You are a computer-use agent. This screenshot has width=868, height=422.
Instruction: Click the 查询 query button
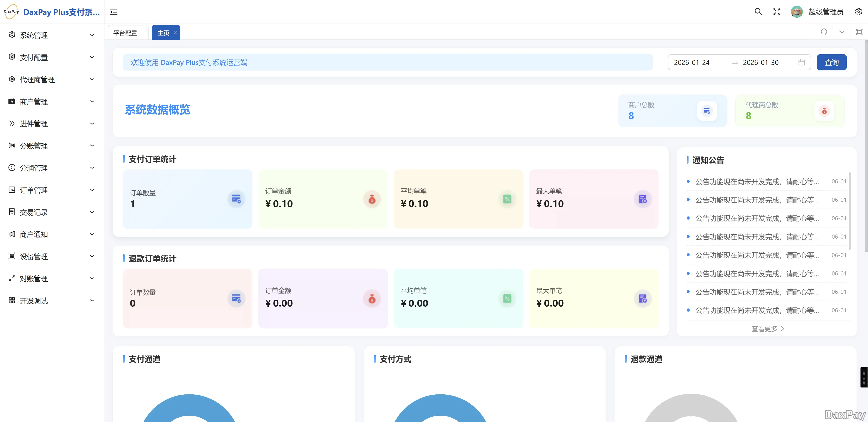point(831,62)
